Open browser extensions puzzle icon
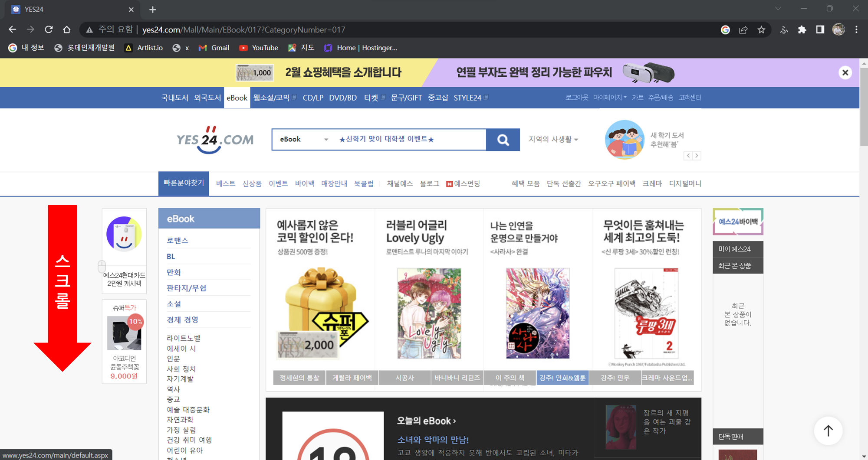The image size is (868, 460). (x=802, y=29)
